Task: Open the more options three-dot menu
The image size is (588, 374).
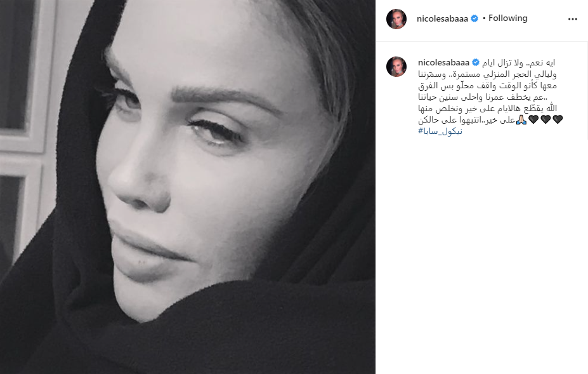Action: coord(572,19)
